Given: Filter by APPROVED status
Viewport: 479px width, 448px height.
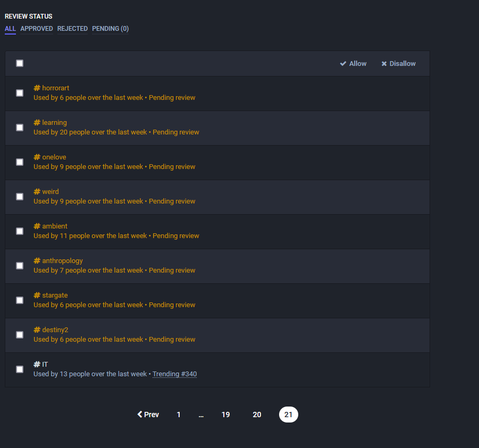Looking at the screenshot, I should [37, 29].
